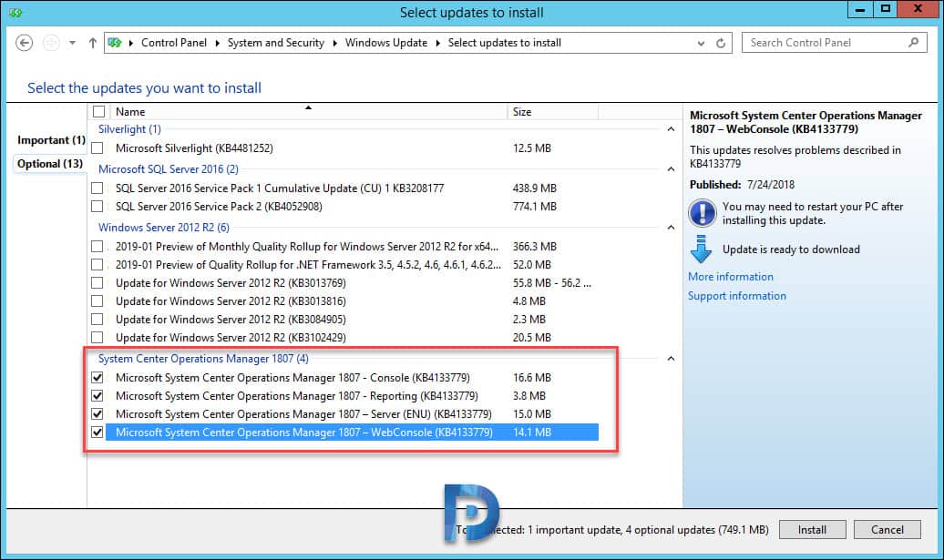The height and width of the screenshot is (560, 944).
Task: Click the 438.9 MB size value
Action: tap(535, 188)
